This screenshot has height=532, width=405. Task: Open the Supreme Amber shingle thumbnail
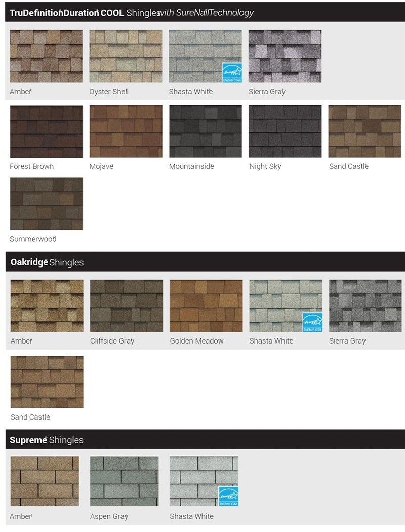[x=45, y=481]
